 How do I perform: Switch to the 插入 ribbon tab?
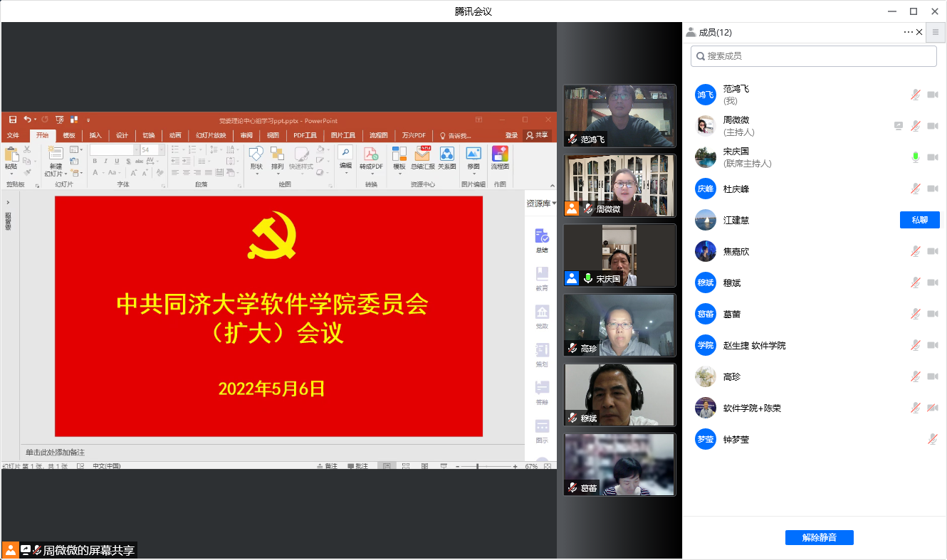click(95, 135)
